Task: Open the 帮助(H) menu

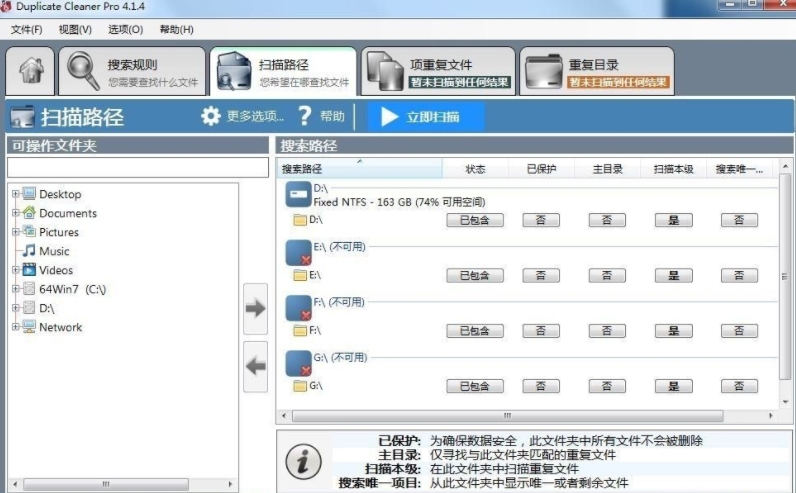Action: point(177,29)
